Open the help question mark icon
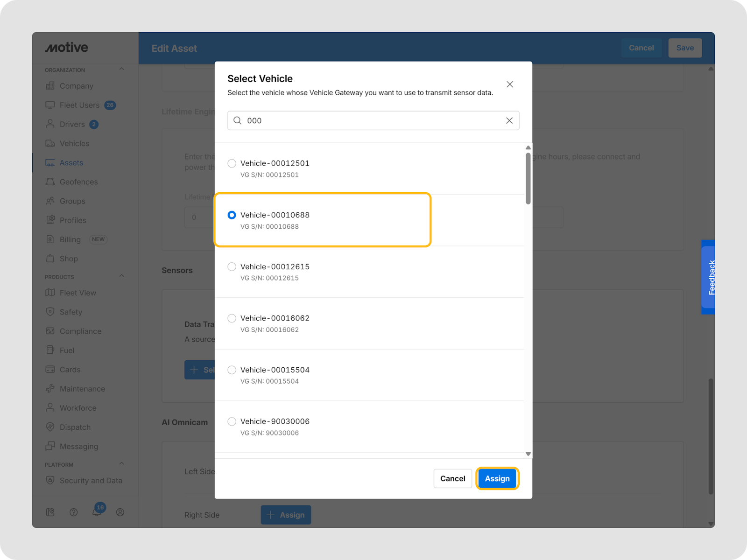This screenshot has height=560, width=747. tap(73, 512)
